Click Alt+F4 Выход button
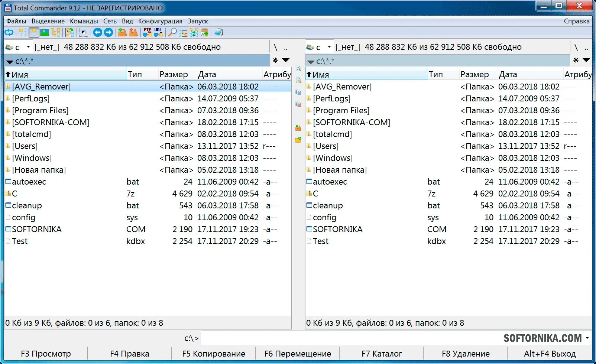The height and width of the screenshot is (364, 596). (x=550, y=354)
